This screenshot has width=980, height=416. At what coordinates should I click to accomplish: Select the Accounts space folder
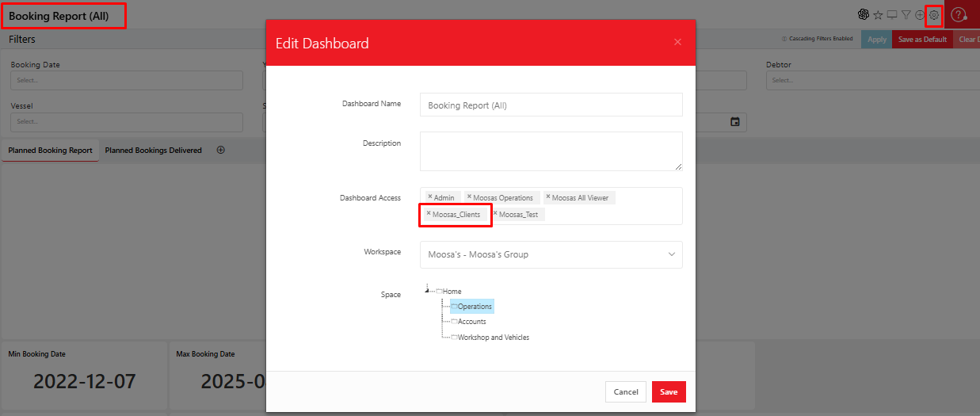(x=471, y=322)
